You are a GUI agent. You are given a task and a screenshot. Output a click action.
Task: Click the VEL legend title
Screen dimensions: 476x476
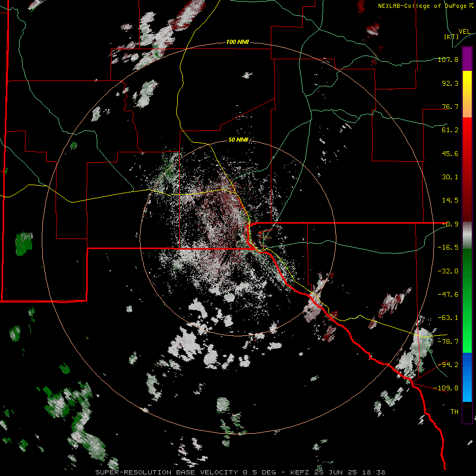pos(464,32)
